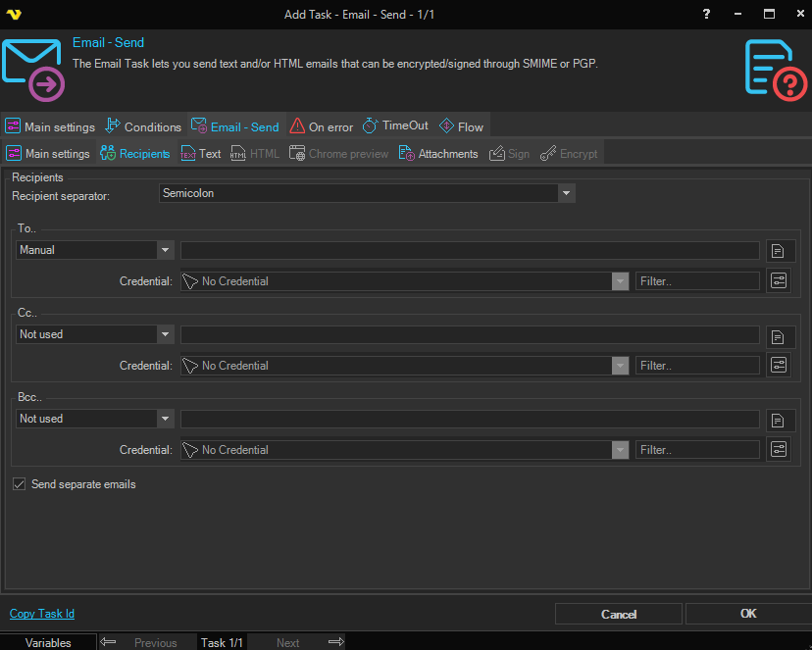Click credential manager icon in To section
Screen dimensions: 812x650
click(x=778, y=281)
